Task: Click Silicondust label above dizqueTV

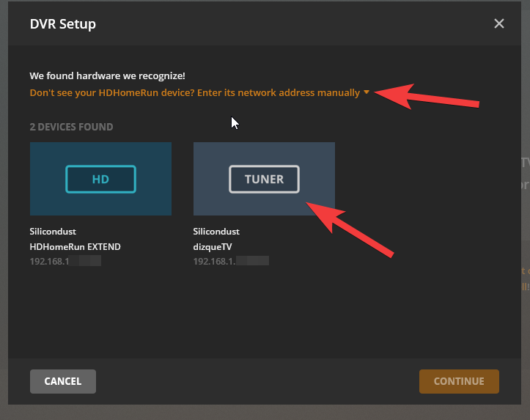Action: click(216, 232)
